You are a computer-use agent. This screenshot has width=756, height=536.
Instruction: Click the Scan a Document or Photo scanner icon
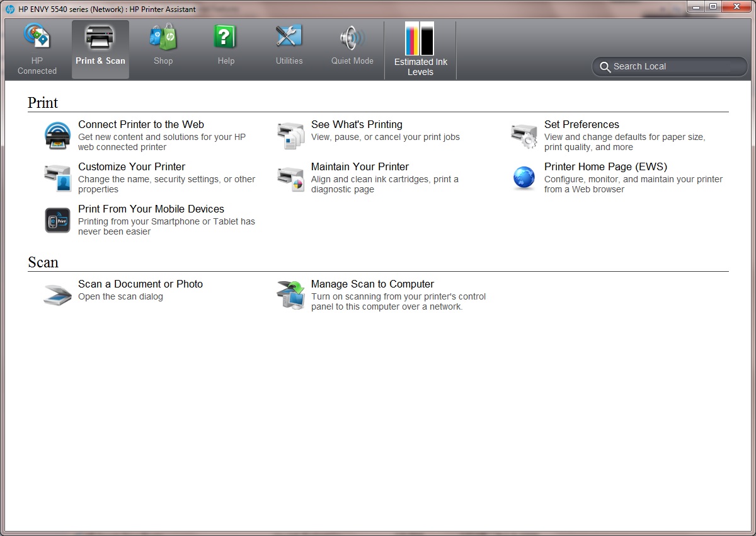click(x=58, y=294)
